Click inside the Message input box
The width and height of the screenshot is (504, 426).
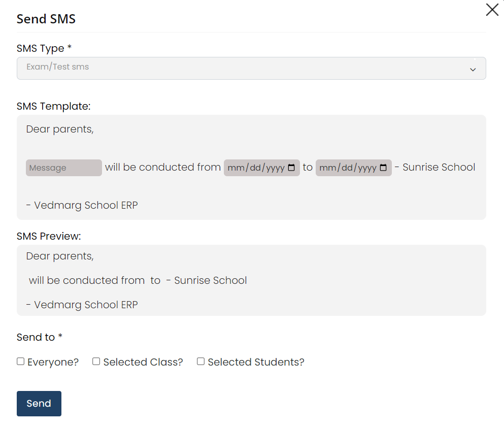click(63, 168)
